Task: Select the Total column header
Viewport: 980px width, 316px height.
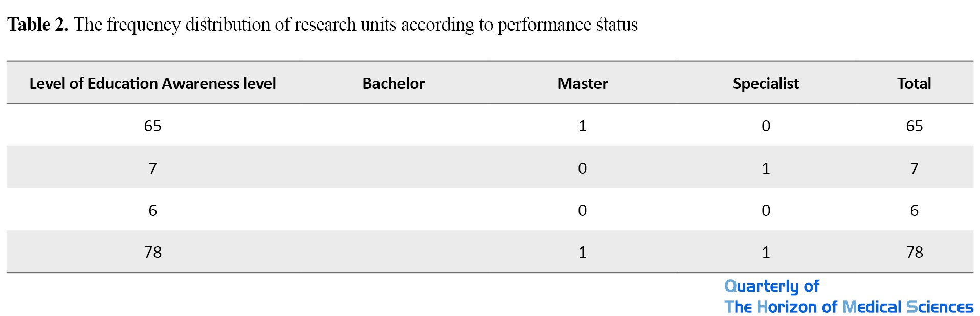Action: [914, 83]
